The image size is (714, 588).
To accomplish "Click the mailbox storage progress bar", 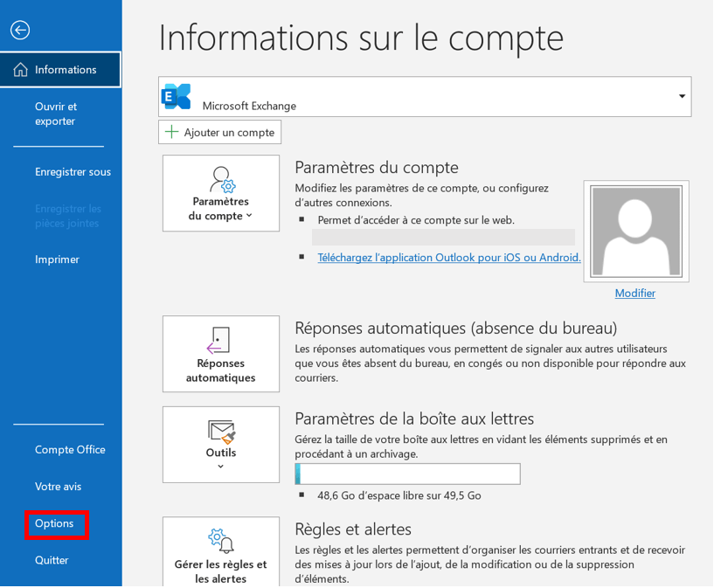I will pyautogui.click(x=407, y=474).
